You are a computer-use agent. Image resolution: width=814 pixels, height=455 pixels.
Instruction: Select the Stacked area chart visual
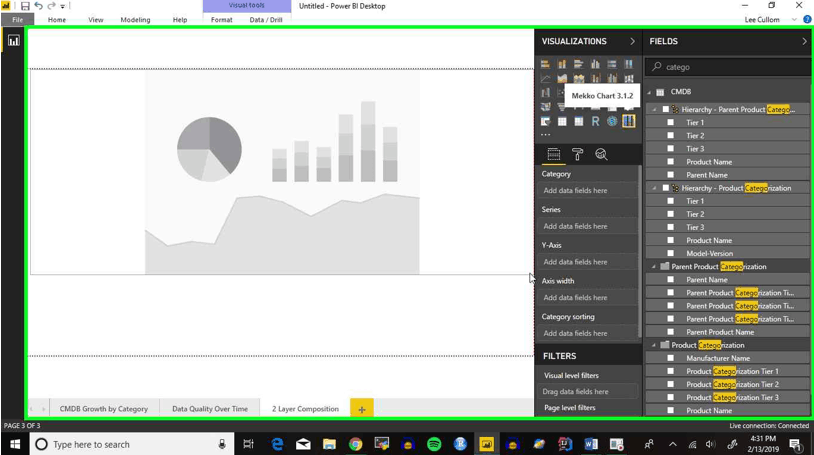pyautogui.click(x=578, y=78)
